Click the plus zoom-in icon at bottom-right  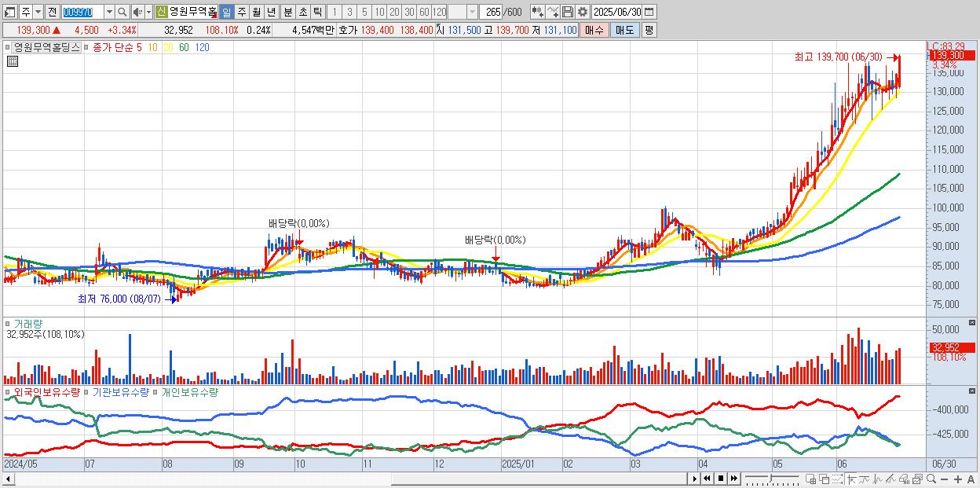[958, 479]
